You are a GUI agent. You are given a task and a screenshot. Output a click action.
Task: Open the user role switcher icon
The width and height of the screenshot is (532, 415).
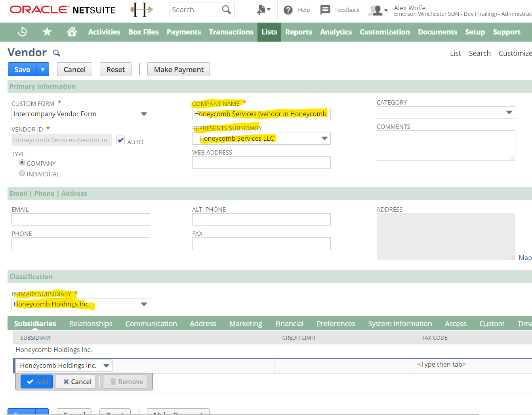378,10
